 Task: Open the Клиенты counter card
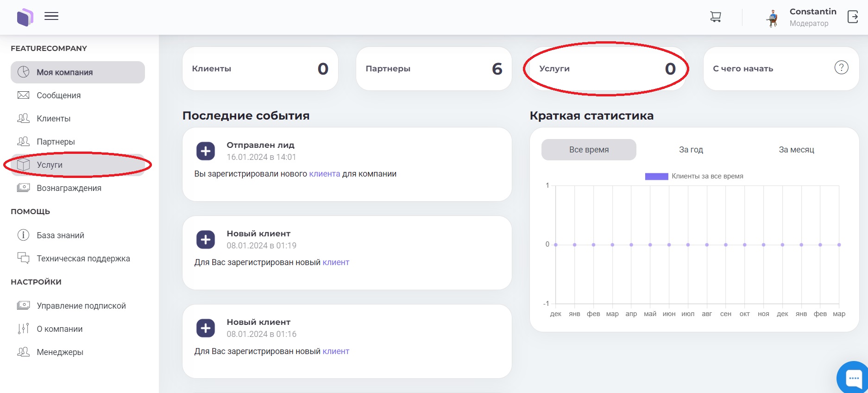click(x=260, y=69)
